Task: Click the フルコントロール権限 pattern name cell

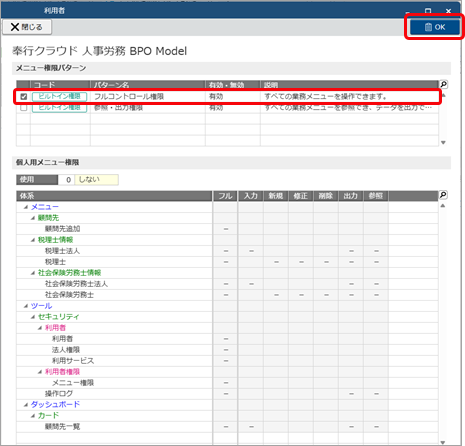Action: tap(148, 97)
